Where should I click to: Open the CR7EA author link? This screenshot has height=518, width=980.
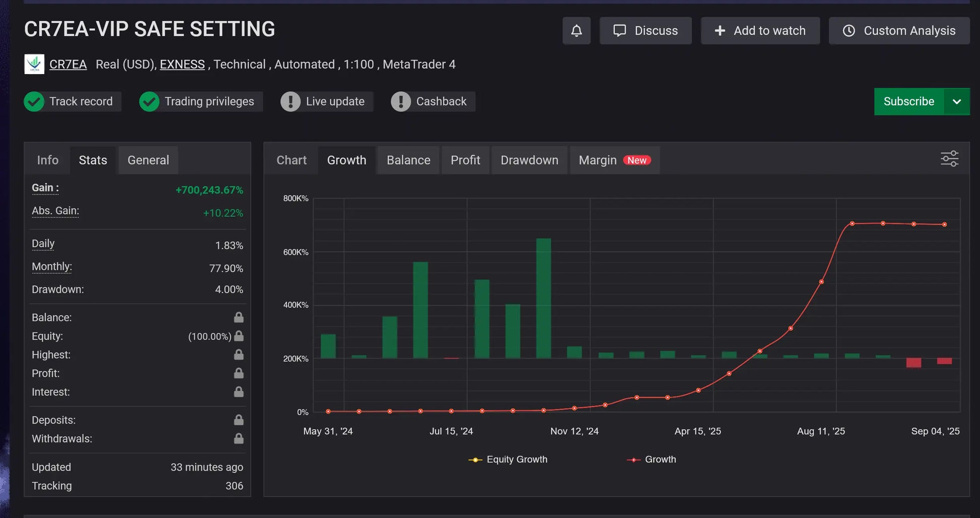coord(68,64)
